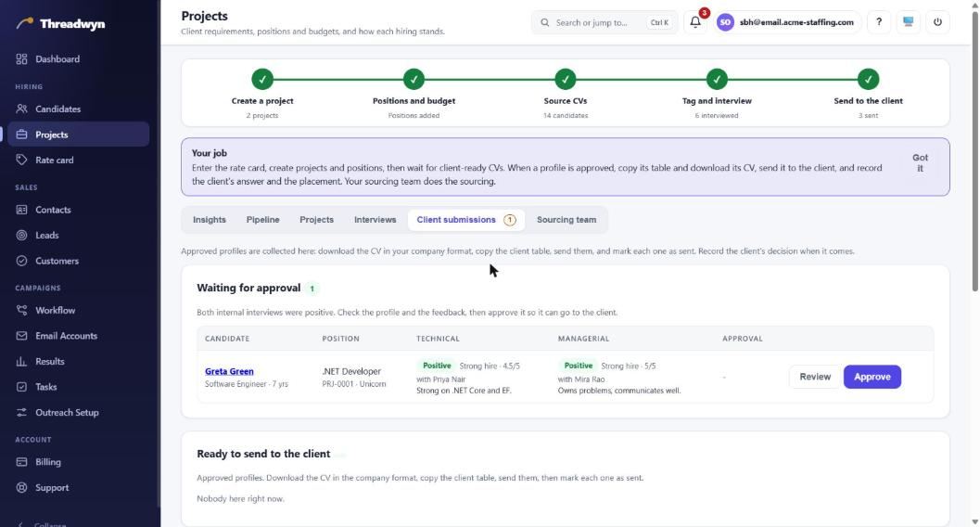Image resolution: width=980 pixels, height=527 pixels.
Task: Click the Send to the client step checkmark
Action: pyautogui.click(x=868, y=80)
